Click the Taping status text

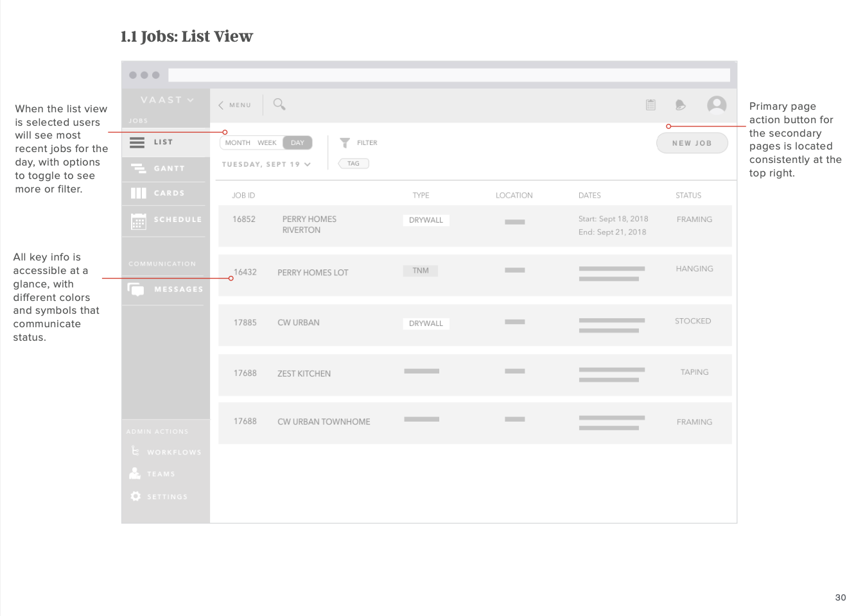[x=695, y=372]
